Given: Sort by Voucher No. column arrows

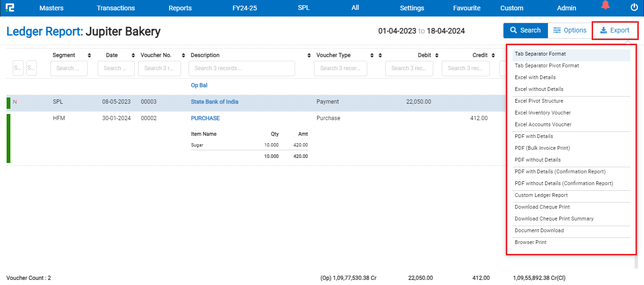Looking at the screenshot, I should pyautogui.click(x=179, y=56).
